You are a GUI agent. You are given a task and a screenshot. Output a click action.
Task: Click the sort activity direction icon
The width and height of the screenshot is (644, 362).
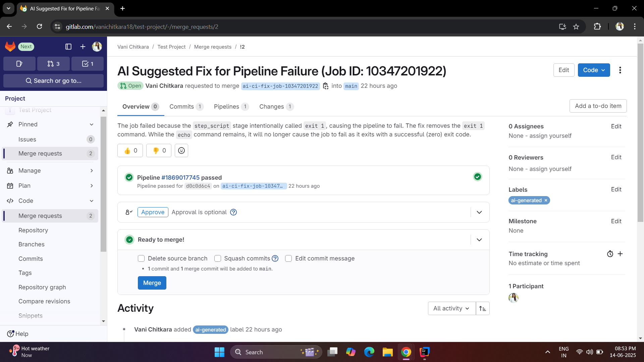(x=482, y=308)
